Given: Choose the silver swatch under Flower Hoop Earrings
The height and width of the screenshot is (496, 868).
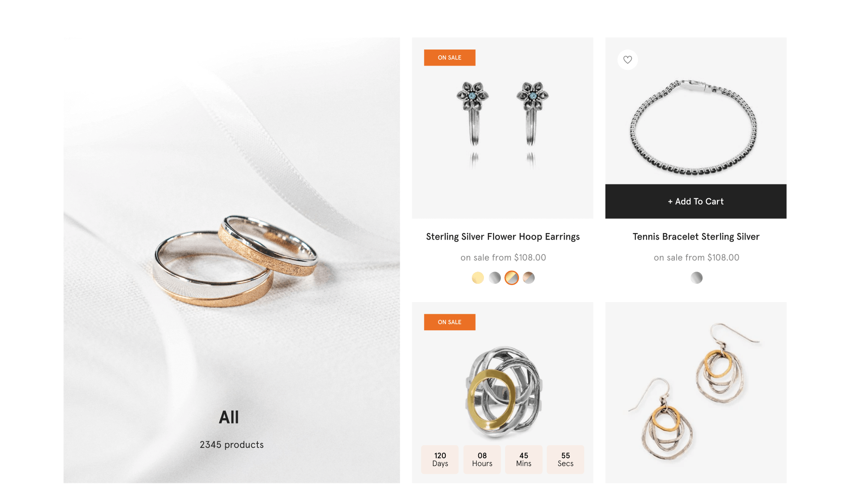Looking at the screenshot, I should coord(495,278).
